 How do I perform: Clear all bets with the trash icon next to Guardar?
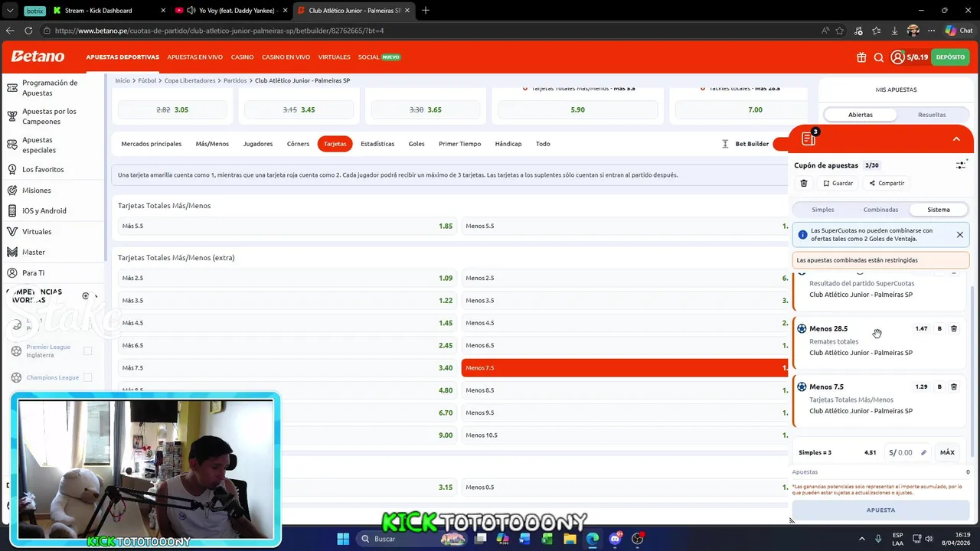point(803,183)
